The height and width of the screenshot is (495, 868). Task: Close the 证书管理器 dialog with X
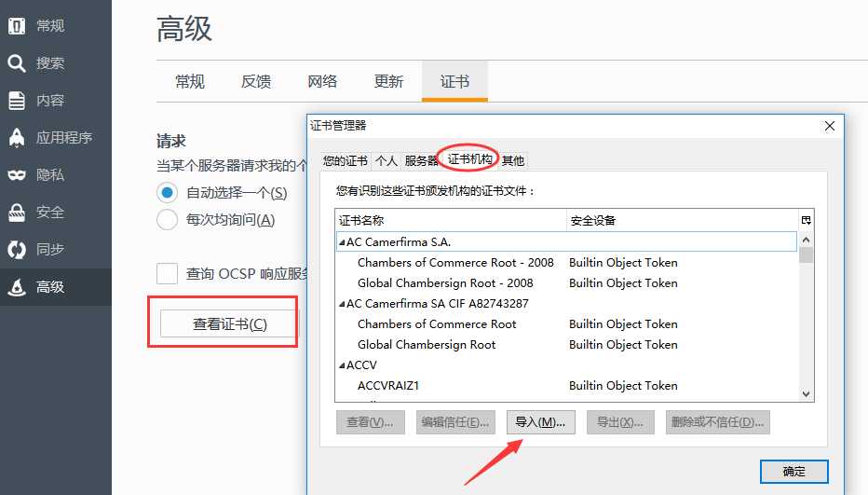pyautogui.click(x=829, y=126)
